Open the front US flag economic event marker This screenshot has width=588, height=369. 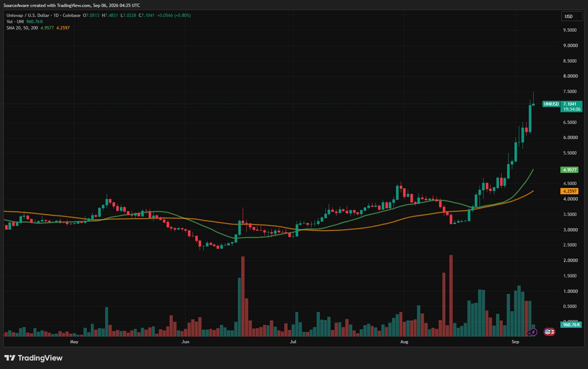coord(548,332)
